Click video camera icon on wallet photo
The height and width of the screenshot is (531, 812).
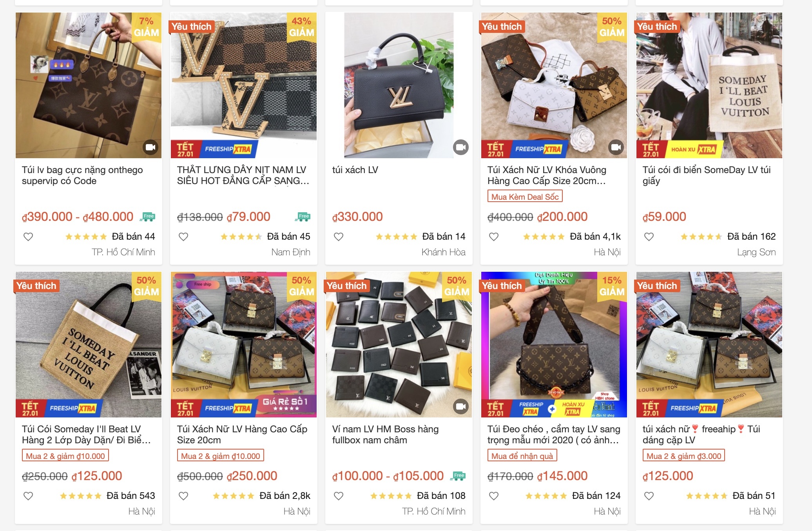[x=461, y=406]
